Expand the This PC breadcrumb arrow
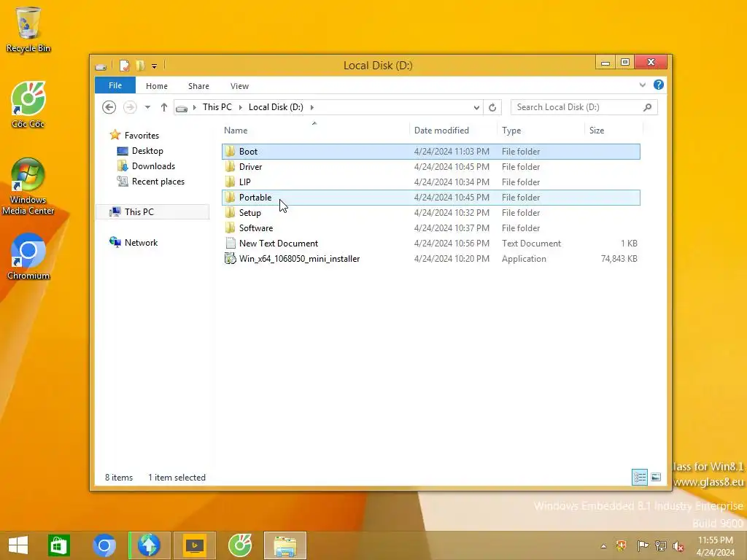This screenshot has width=747, height=560. [x=240, y=107]
